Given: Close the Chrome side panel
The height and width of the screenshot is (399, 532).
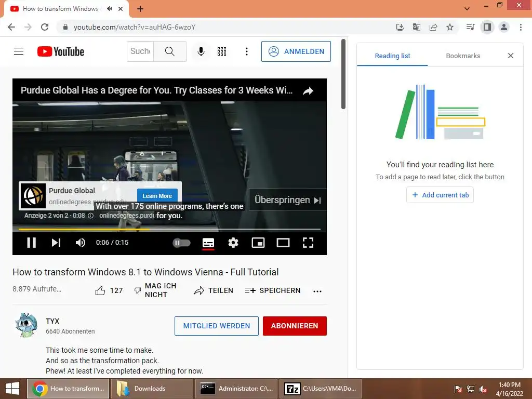Looking at the screenshot, I should click(511, 55).
